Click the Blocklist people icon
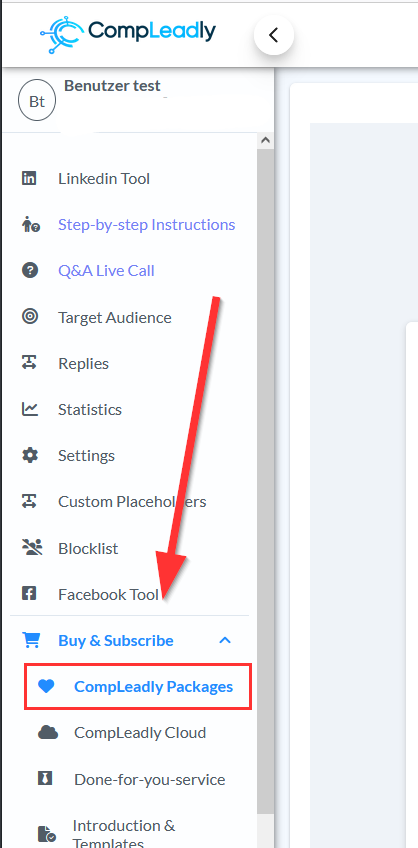Screen dimensions: 418x848 [32, 547]
